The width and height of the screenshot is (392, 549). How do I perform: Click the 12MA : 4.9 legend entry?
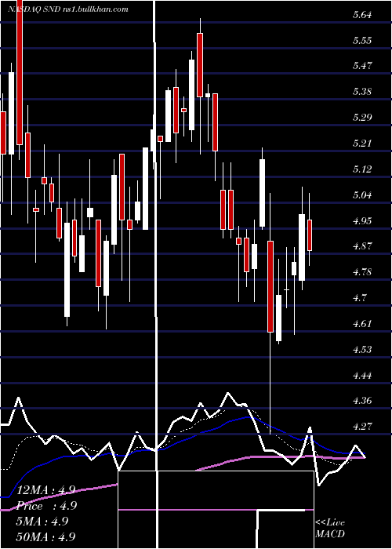click(x=45, y=490)
